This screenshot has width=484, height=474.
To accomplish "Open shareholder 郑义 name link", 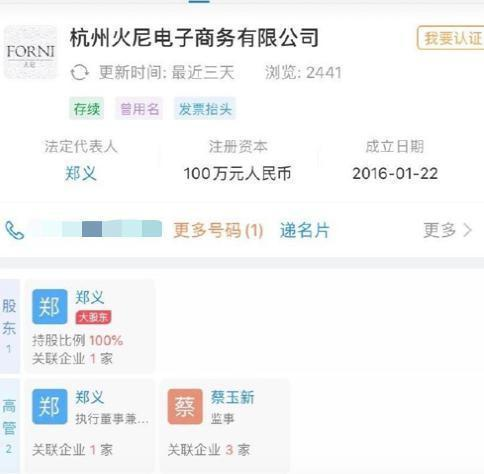I will point(90,297).
